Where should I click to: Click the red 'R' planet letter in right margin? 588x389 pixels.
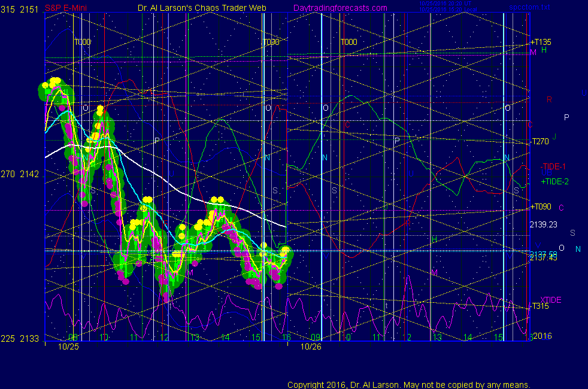(x=549, y=99)
